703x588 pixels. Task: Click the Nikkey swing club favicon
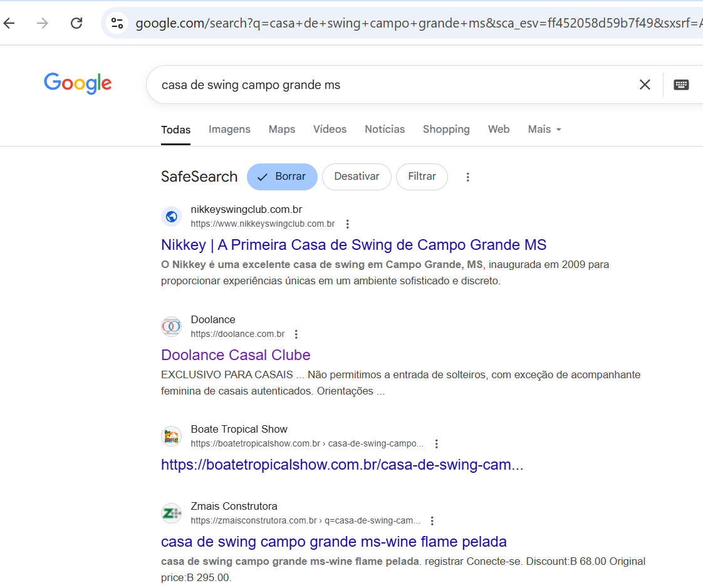point(171,216)
